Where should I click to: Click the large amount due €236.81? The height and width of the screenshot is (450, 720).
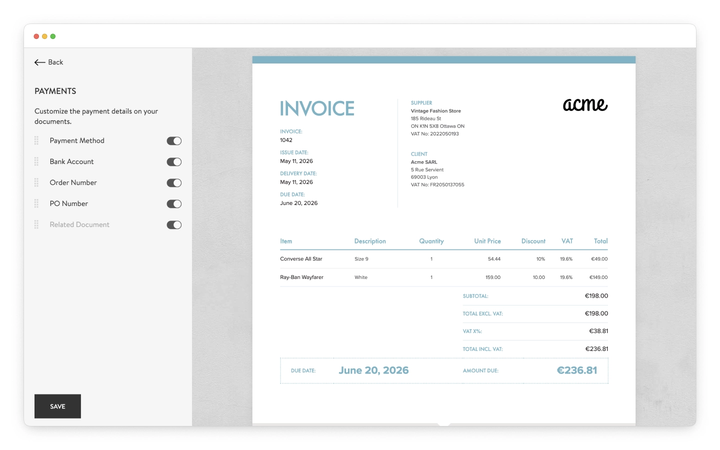pos(577,371)
